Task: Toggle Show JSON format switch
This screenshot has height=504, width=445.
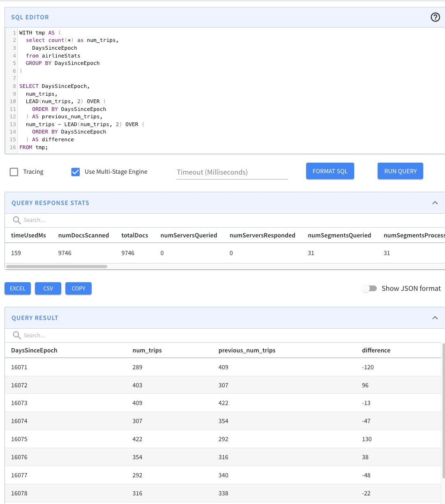Action: (369, 289)
